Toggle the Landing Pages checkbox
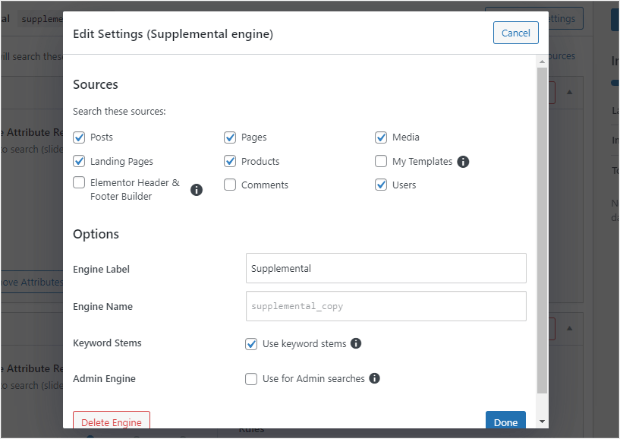This screenshot has width=620, height=439. coord(79,161)
